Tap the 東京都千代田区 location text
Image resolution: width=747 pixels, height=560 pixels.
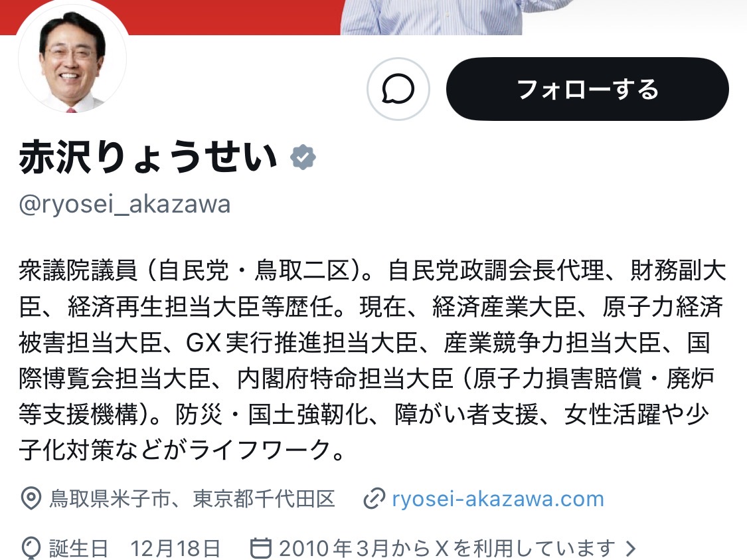pyautogui.click(x=264, y=499)
